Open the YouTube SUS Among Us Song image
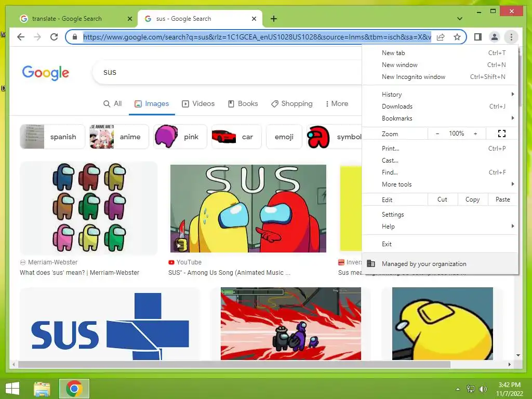532x399 pixels. tap(248, 208)
